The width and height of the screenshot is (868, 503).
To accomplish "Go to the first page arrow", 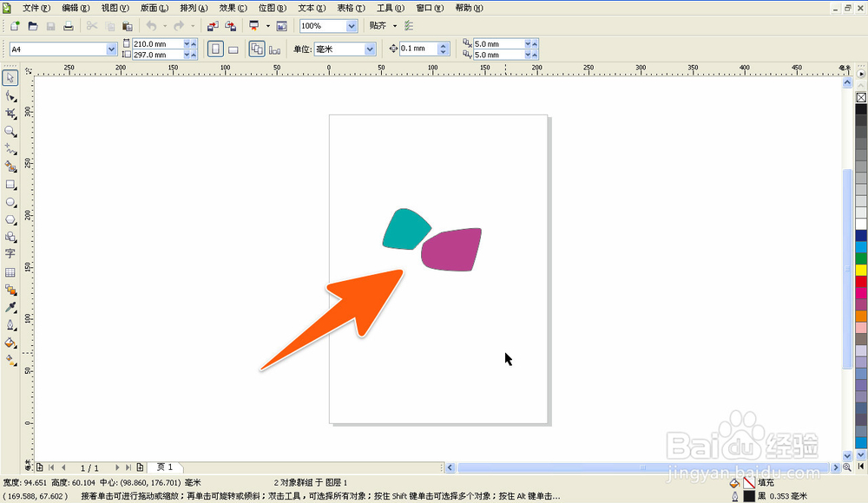I will [51, 467].
